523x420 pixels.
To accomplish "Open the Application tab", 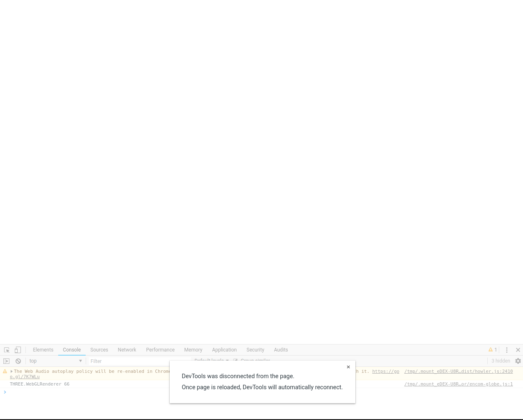I will pos(224,350).
